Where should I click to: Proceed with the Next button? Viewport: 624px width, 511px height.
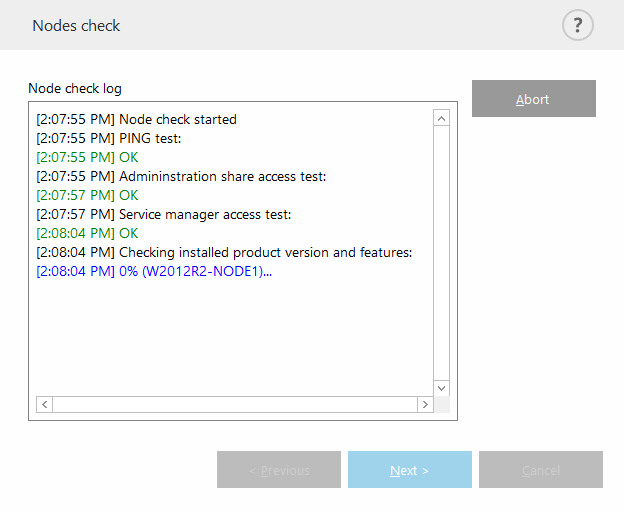(x=409, y=470)
